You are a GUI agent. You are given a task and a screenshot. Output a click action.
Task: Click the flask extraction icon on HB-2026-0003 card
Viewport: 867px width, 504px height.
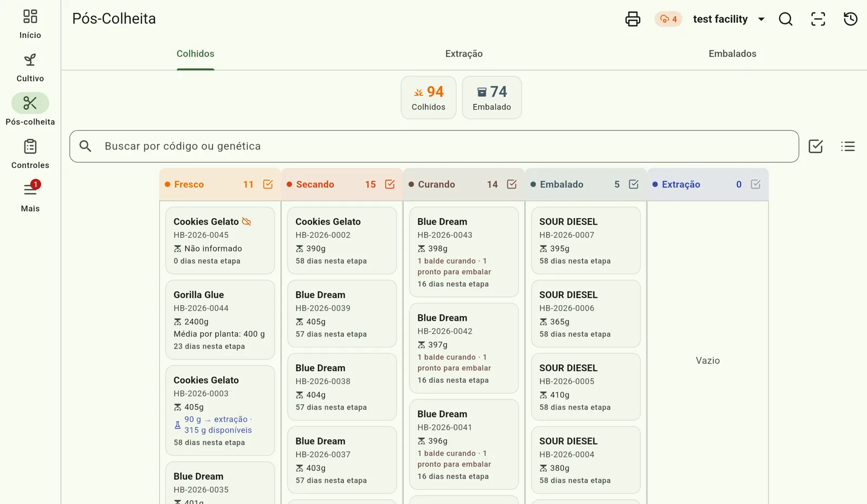178,425
